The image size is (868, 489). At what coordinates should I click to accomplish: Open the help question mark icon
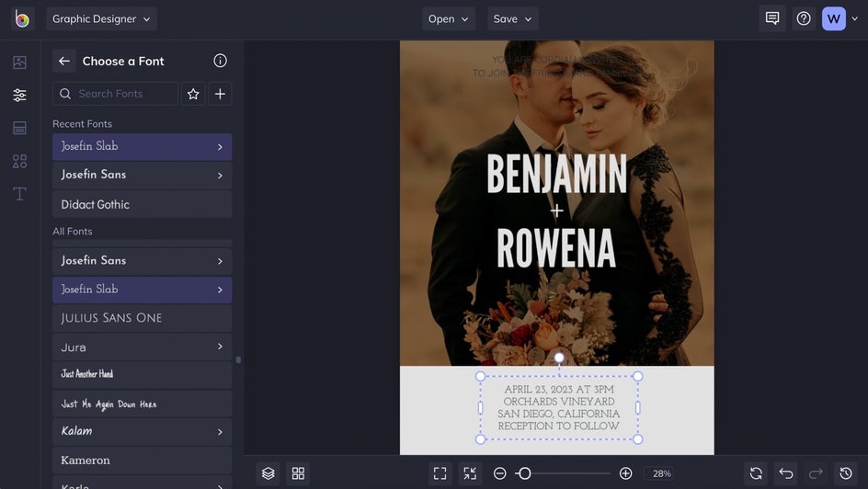pos(804,18)
